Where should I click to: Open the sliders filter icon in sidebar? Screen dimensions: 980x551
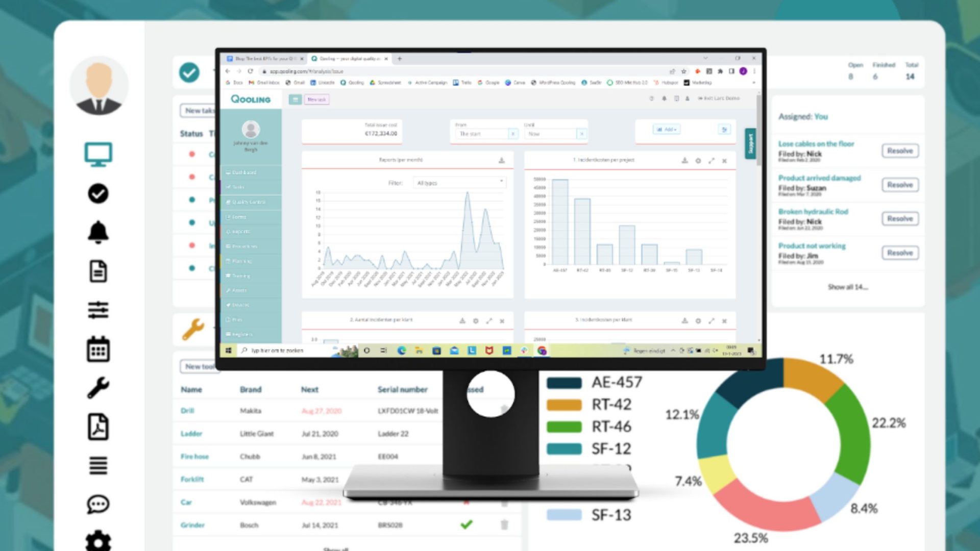point(98,310)
